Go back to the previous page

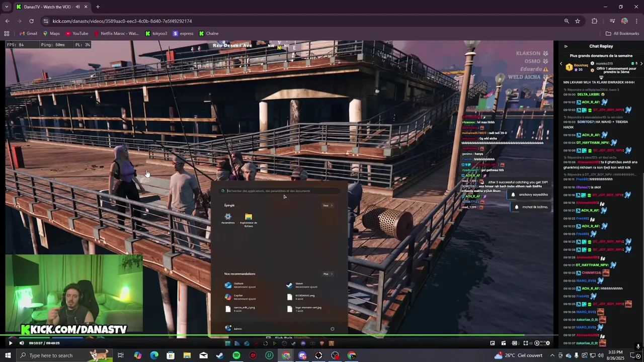click(7, 21)
